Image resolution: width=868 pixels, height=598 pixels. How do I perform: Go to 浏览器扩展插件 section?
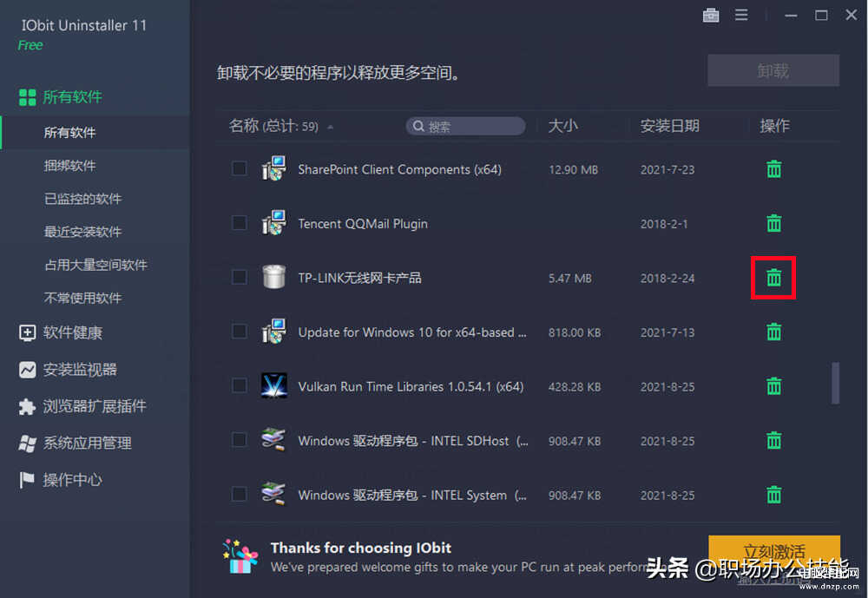click(x=95, y=406)
